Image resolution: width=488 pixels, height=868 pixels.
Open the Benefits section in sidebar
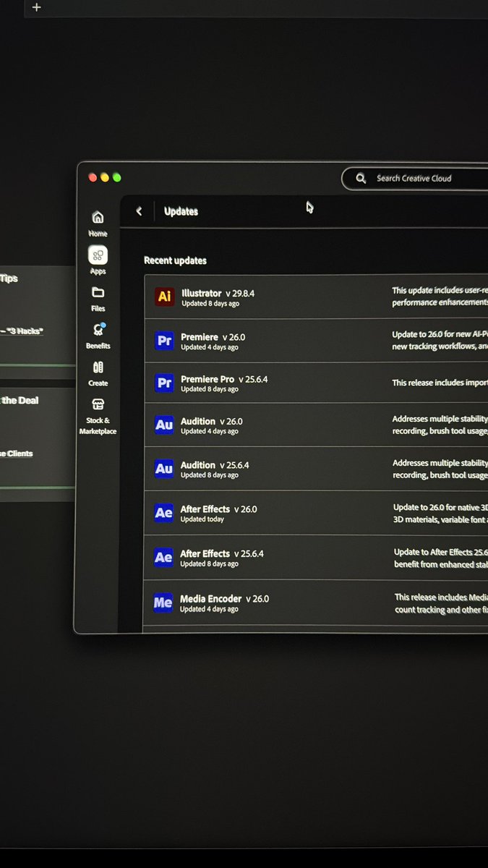click(98, 336)
